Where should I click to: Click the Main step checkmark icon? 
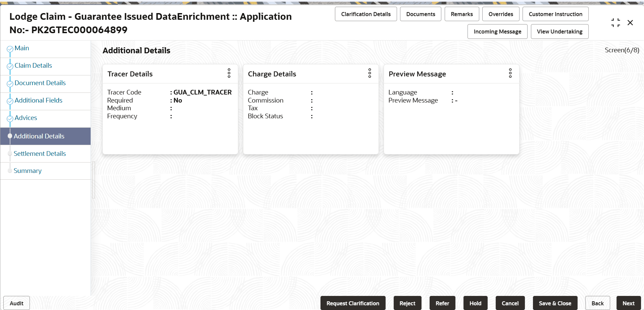coord(10,49)
